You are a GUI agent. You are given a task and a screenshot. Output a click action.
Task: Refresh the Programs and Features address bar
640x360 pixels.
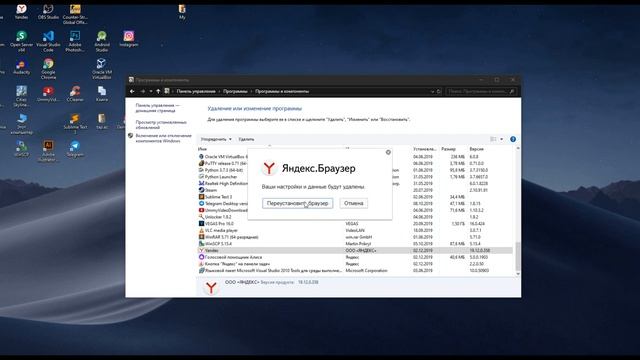point(439,91)
